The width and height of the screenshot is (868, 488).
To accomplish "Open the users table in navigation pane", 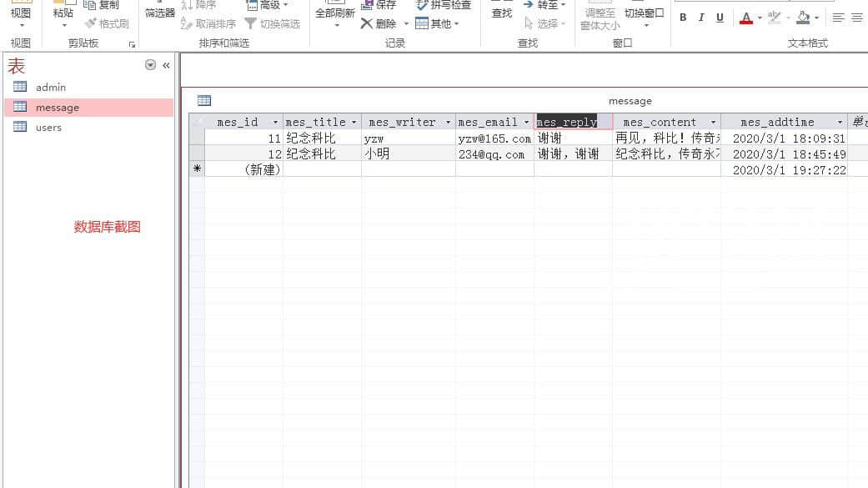I will tap(48, 128).
